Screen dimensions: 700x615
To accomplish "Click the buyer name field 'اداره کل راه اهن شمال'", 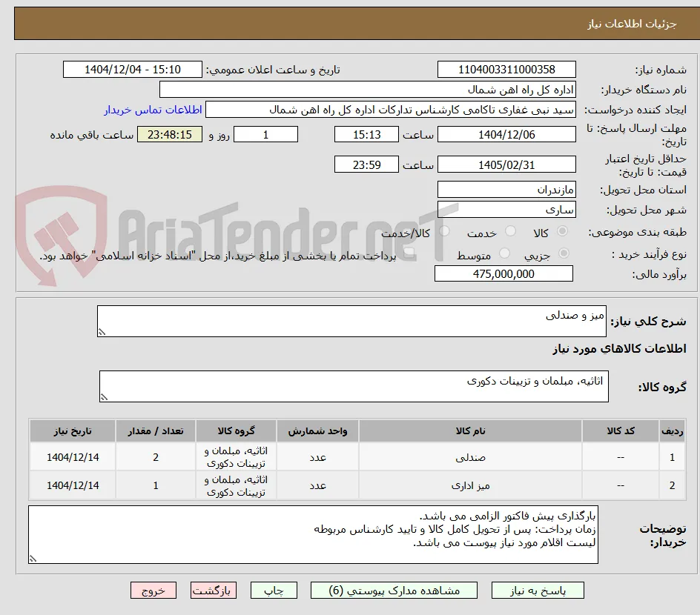I will coord(367,90).
